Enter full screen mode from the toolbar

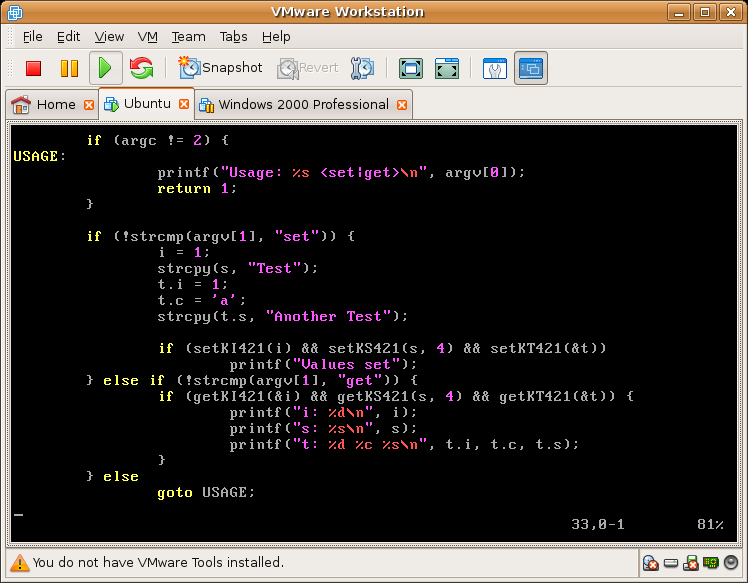pyautogui.click(x=410, y=68)
